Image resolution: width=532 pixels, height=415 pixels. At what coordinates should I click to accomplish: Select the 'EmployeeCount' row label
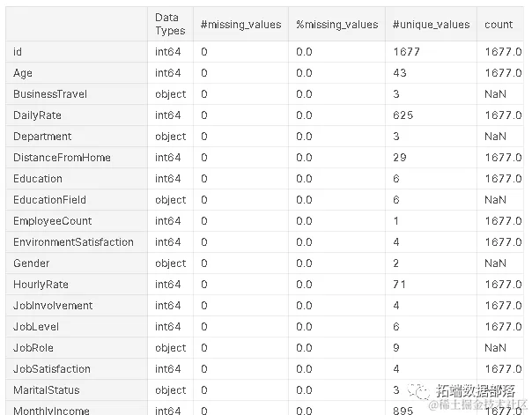(52, 221)
